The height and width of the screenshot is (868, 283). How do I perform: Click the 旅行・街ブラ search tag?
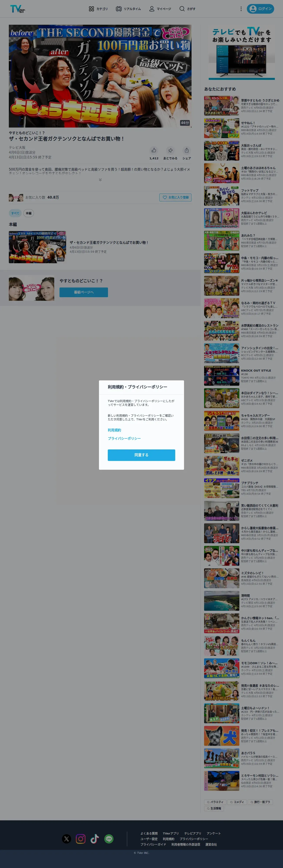261,802
